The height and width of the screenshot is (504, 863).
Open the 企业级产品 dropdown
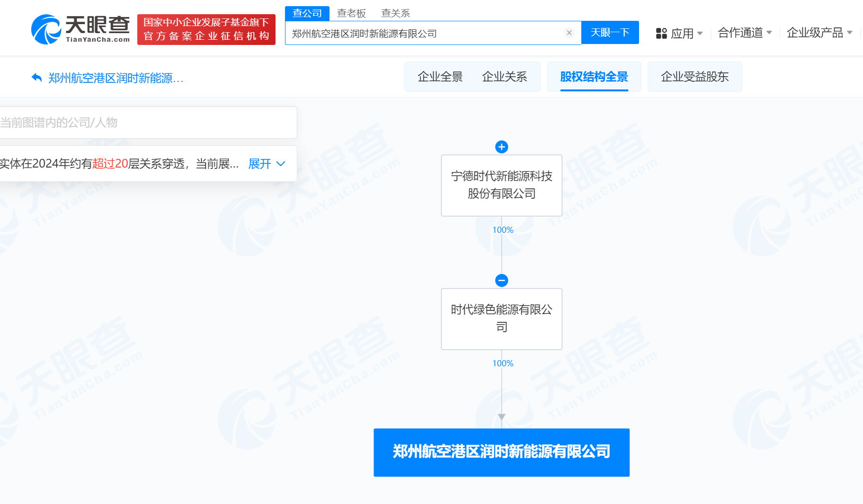coord(816,32)
